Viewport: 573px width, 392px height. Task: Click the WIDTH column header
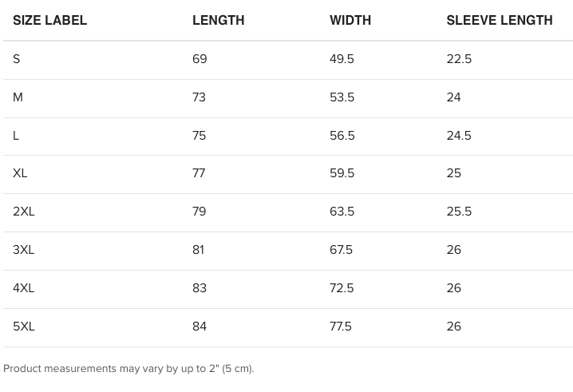pos(350,20)
